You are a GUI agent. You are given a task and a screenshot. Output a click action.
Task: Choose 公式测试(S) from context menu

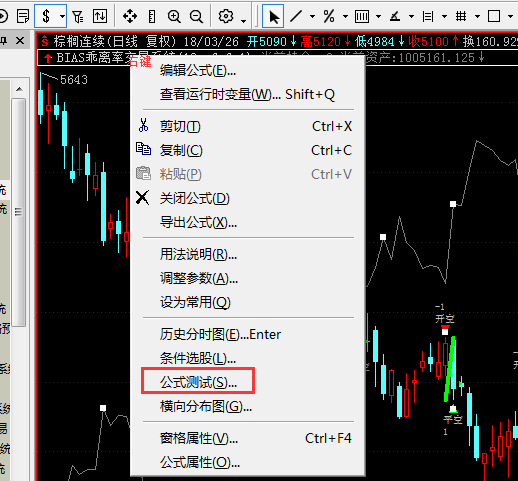(198, 382)
